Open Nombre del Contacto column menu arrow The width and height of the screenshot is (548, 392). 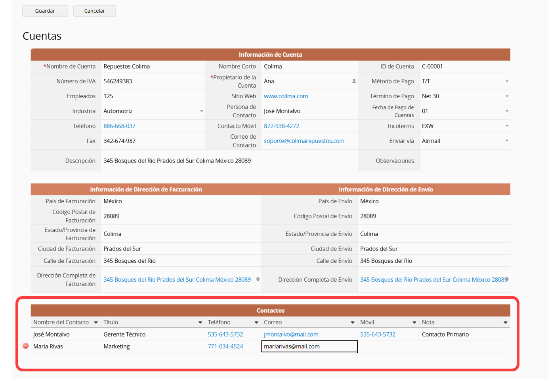pyautogui.click(x=96, y=323)
